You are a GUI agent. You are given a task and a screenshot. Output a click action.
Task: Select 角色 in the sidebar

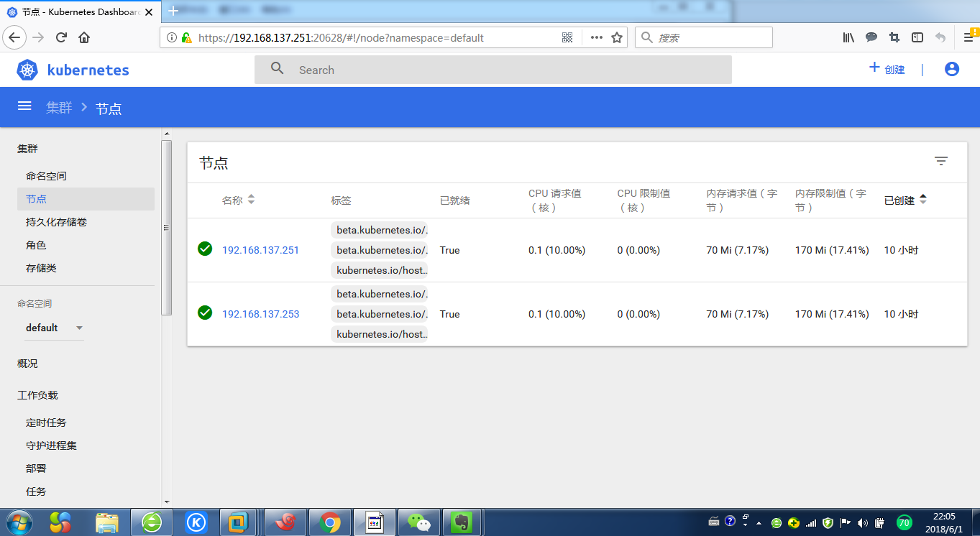36,245
